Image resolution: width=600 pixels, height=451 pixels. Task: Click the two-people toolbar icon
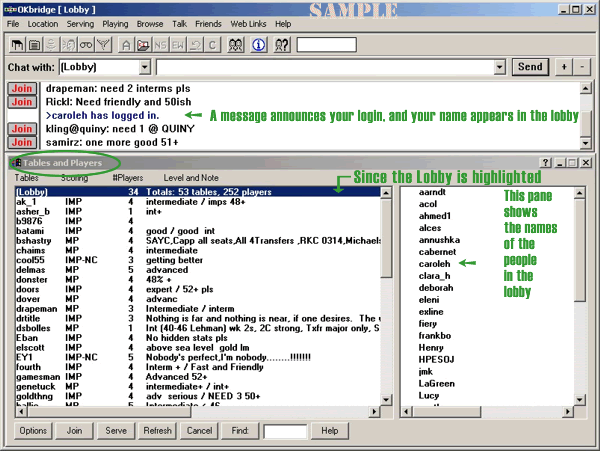235,45
